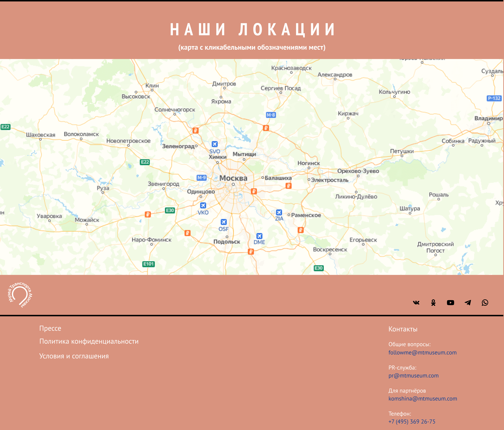
Task: Open the Прессе footer link
Action: tap(50, 328)
